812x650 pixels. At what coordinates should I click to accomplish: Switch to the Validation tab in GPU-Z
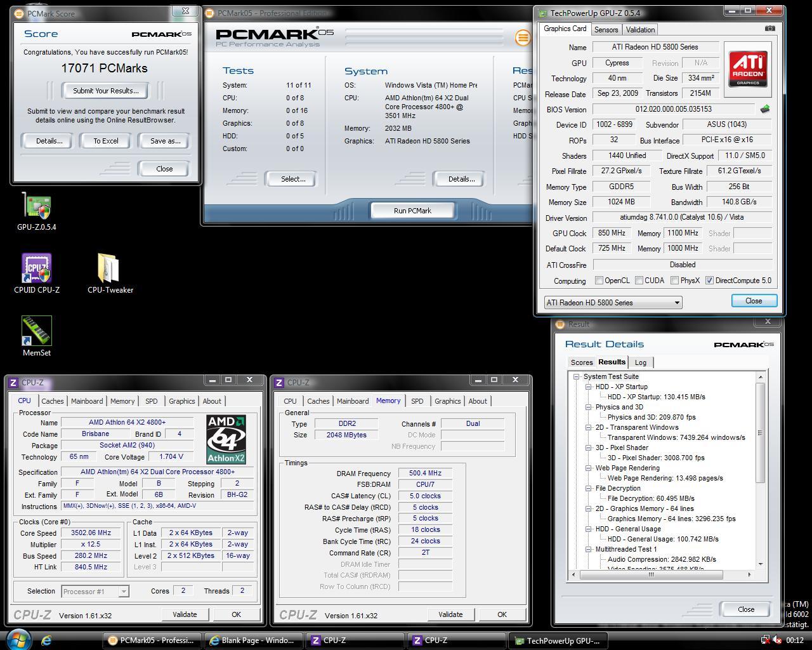pos(640,30)
